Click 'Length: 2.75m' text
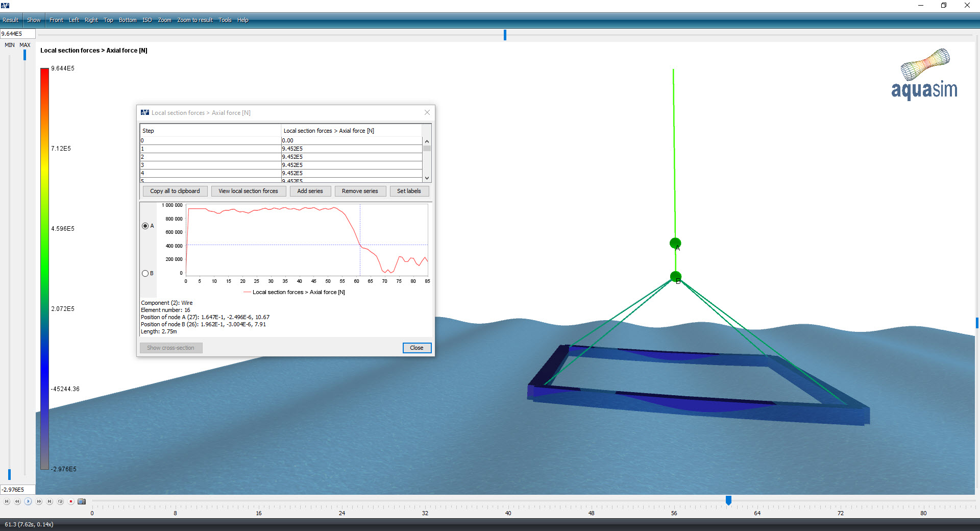The width and height of the screenshot is (980, 531). [159, 331]
